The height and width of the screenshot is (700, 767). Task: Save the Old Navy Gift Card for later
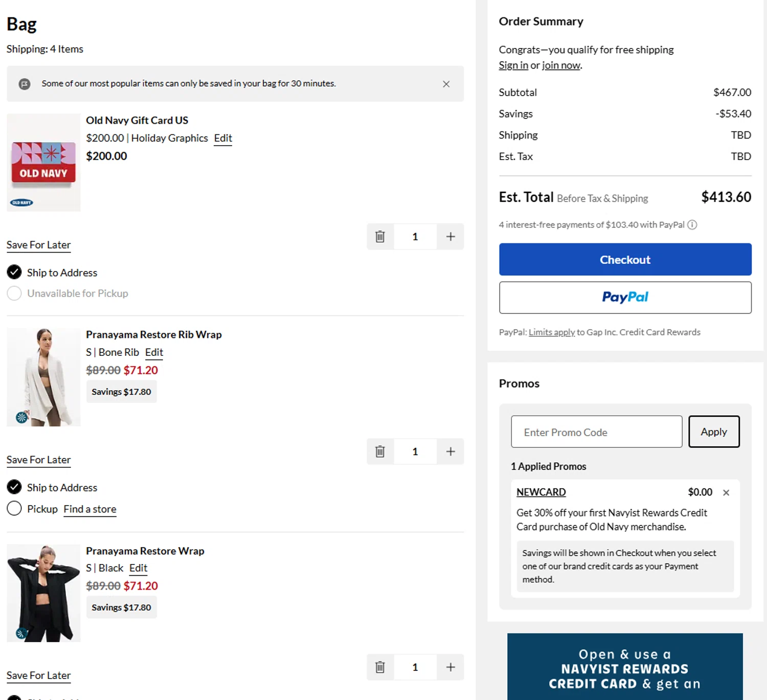point(39,245)
